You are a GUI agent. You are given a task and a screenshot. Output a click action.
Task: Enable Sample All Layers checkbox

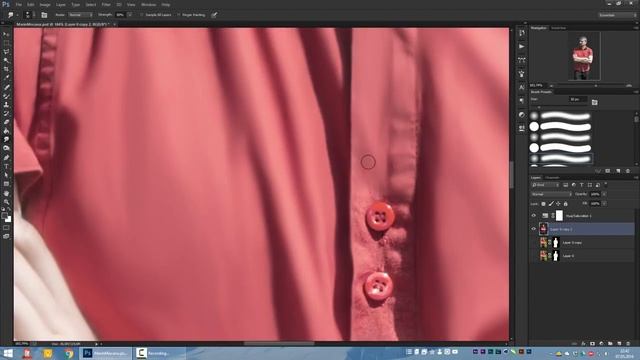click(142, 15)
